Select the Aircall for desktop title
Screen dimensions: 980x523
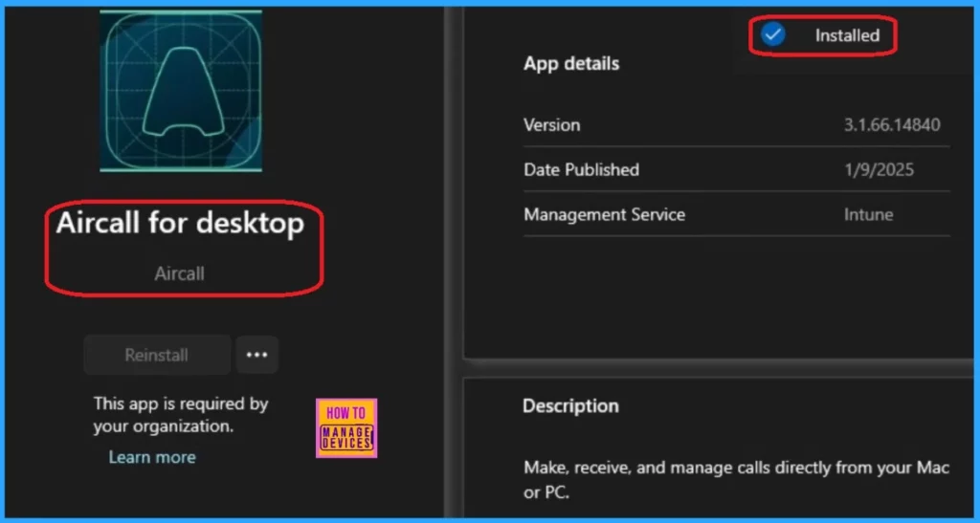click(180, 223)
